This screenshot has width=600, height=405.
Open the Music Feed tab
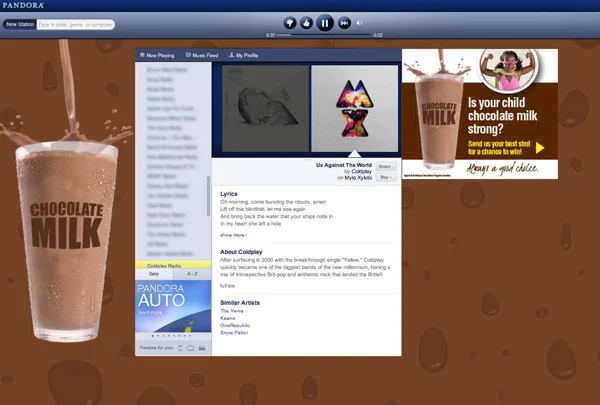[x=202, y=56]
